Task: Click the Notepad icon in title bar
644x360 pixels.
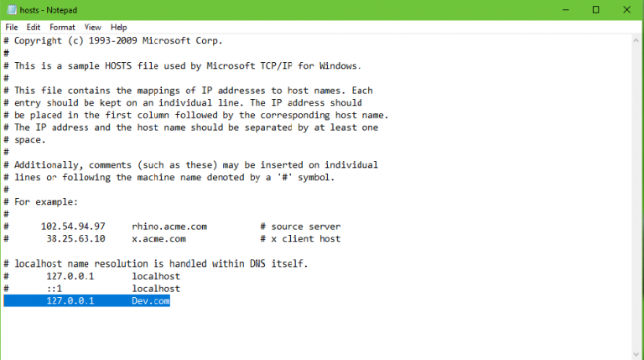Action: pyautogui.click(x=9, y=9)
